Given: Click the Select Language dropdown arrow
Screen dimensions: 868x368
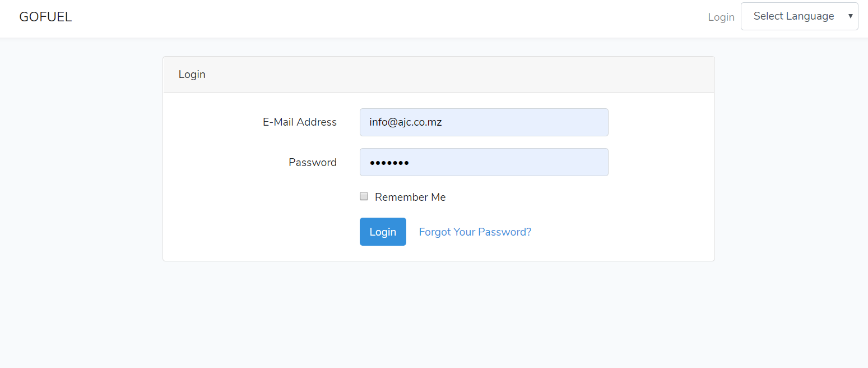Looking at the screenshot, I should [x=850, y=16].
